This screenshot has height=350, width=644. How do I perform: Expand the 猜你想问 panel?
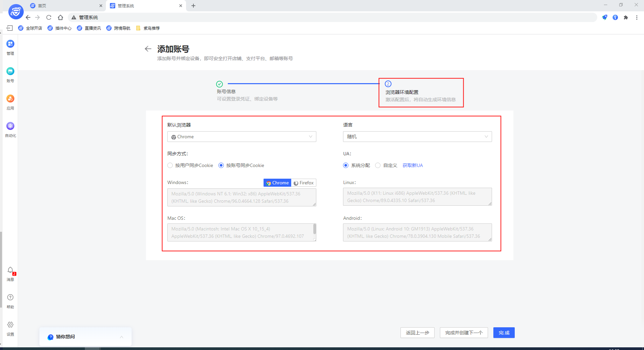pyautogui.click(x=122, y=337)
